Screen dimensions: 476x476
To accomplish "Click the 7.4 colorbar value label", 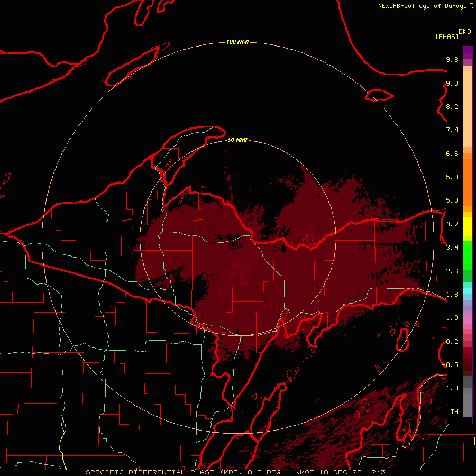I will tap(452, 130).
